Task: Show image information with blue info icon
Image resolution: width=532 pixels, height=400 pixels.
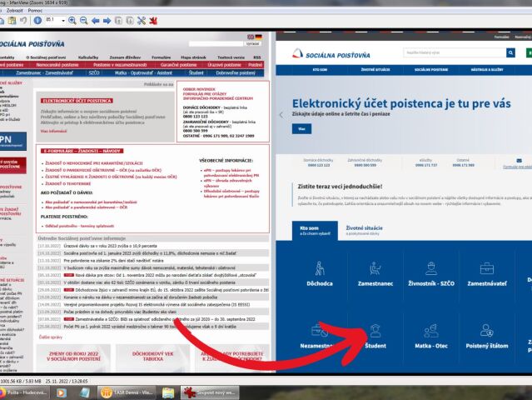Action: point(37,20)
